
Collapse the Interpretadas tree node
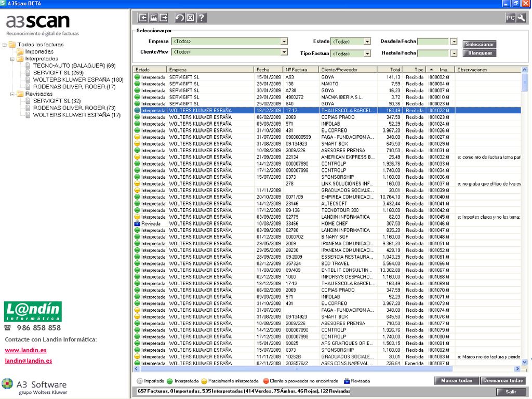pos(12,59)
